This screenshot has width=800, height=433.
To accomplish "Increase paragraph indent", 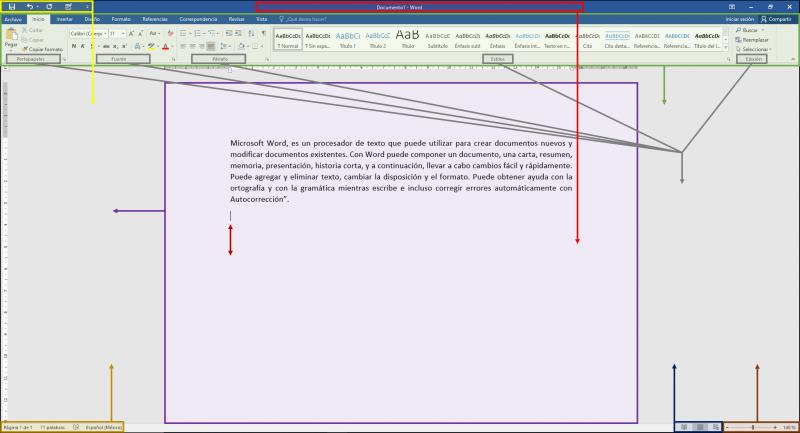I will (238, 34).
